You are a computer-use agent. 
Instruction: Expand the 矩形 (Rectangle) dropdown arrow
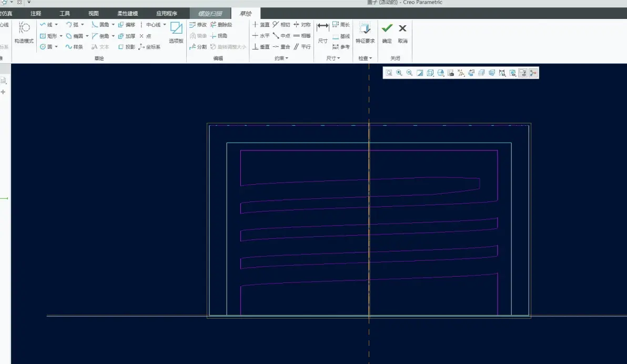[61, 36]
